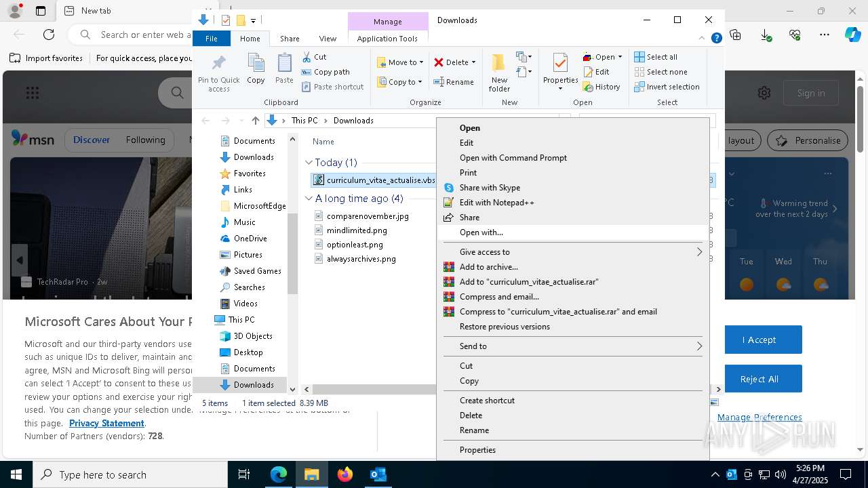868x488 pixels.
Task: Open the File ribbon tab
Action: pos(212,39)
